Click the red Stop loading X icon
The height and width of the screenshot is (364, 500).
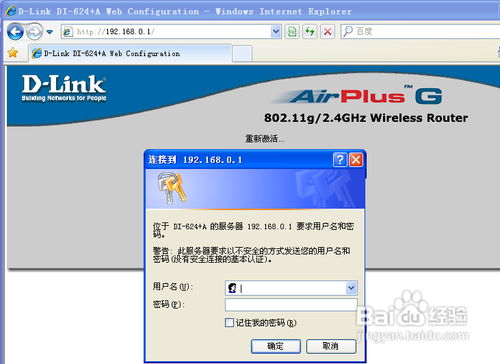click(x=327, y=32)
